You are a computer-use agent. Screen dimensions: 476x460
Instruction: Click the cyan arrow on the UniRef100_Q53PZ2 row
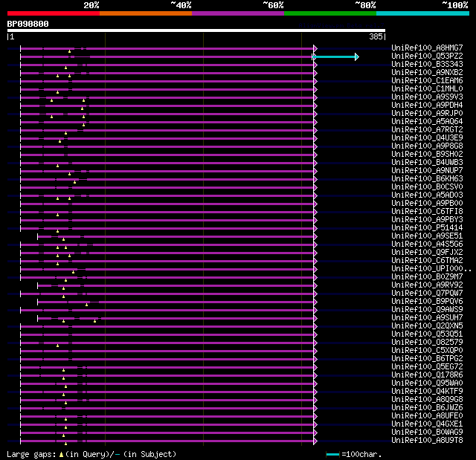tap(335, 56)
